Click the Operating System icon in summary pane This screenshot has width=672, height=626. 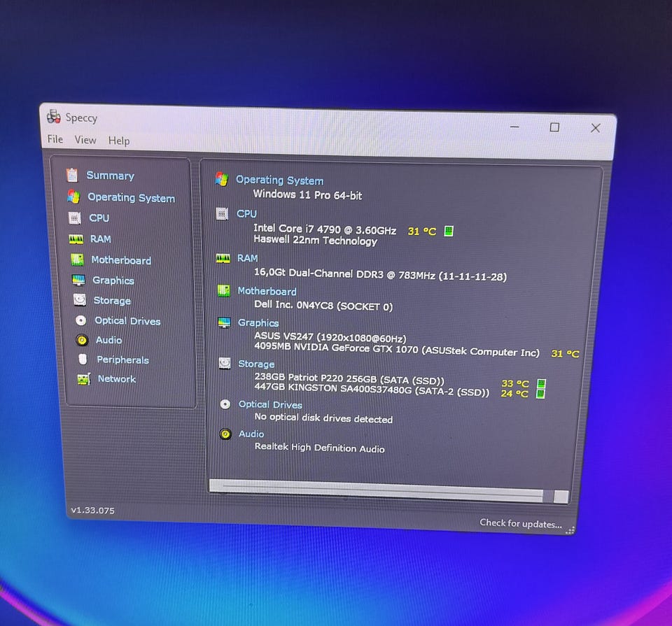pos(222,179)
